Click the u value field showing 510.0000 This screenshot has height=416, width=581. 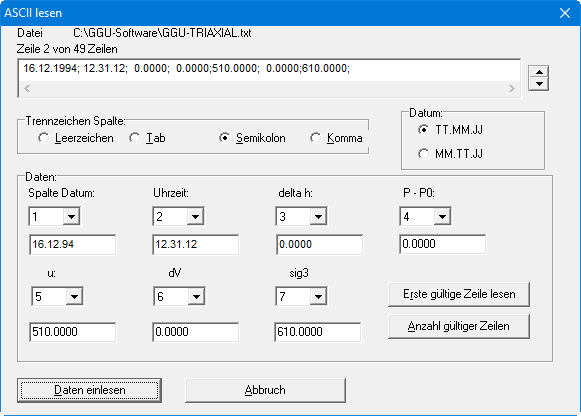[73, 332]
